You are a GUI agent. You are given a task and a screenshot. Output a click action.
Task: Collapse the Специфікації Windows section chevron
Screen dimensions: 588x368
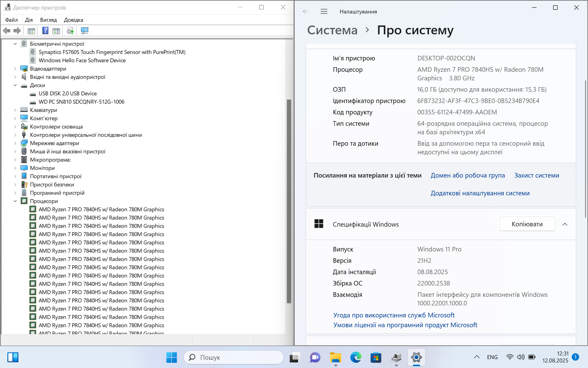click(x=565, y=224)
